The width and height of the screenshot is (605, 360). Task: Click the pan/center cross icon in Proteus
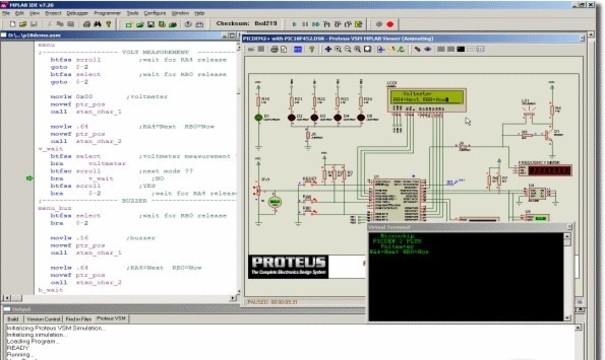[x=328, y=49]
